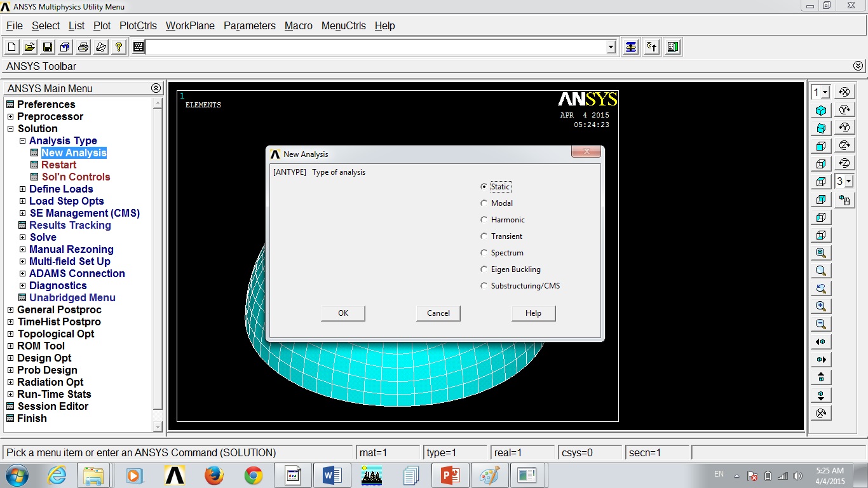Click the Pan-Zoom-Rotate toolbar icon
Screen dimensions: 868x488
coord(65,47)
